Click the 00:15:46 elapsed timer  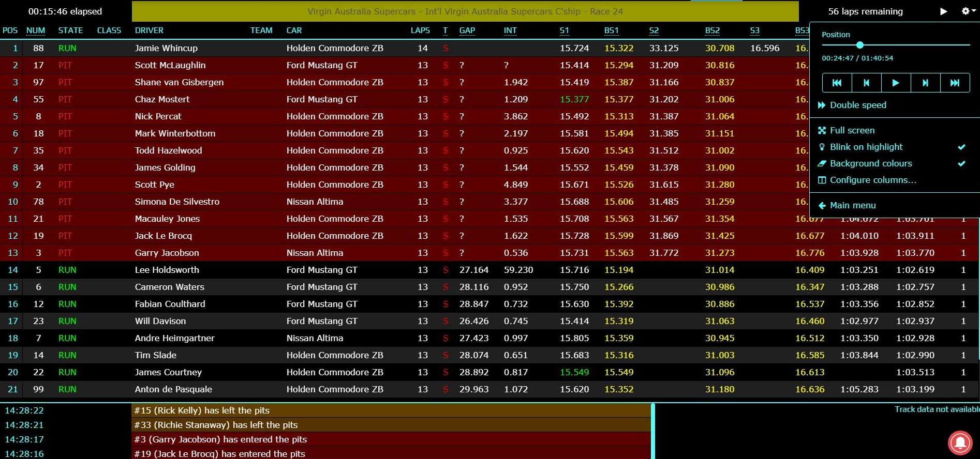click(x=65, y=11)
